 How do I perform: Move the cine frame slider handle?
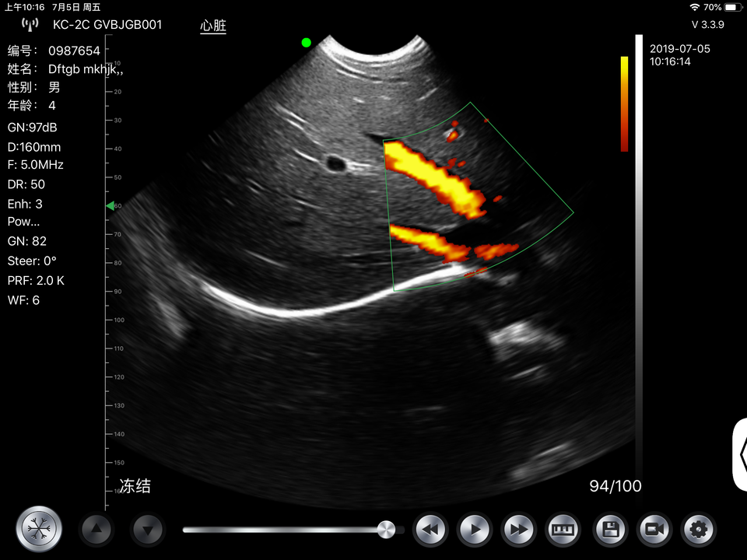point(386,529)
